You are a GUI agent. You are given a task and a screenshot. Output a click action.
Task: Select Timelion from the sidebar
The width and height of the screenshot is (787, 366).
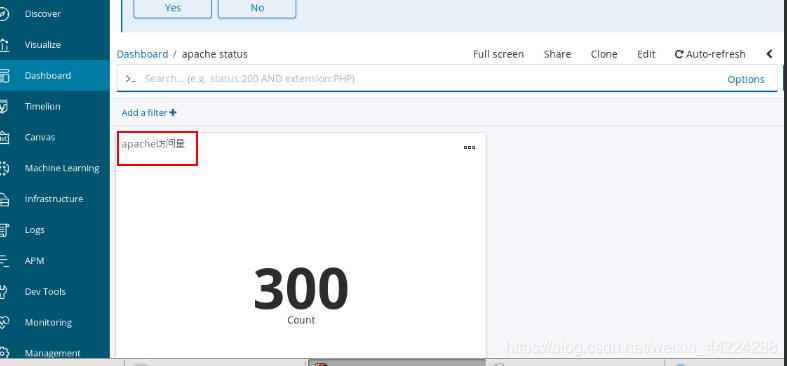click(43, 106)
